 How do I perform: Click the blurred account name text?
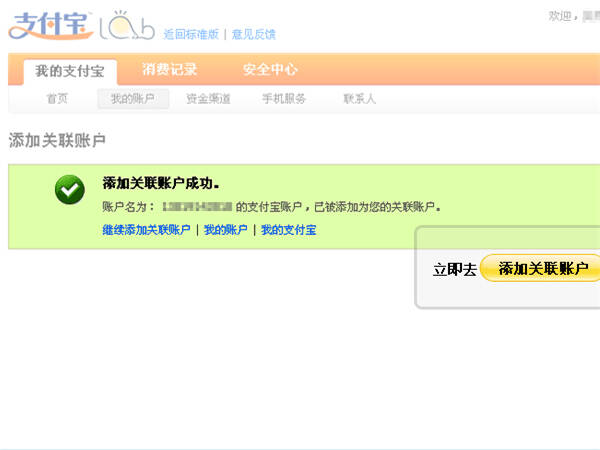(197, 207)
